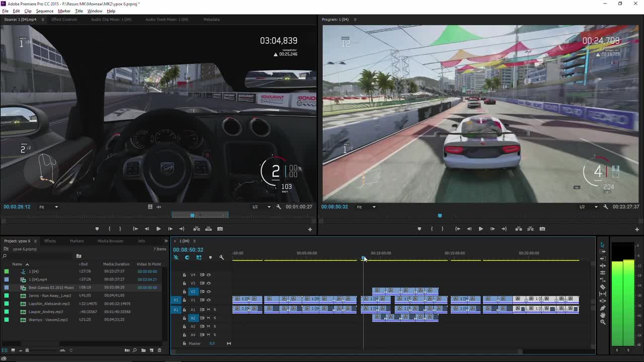The width and height of the screenshot is (644, 362).
Task: Toggle Snap magnet in timeline
Action: (187, 257)
